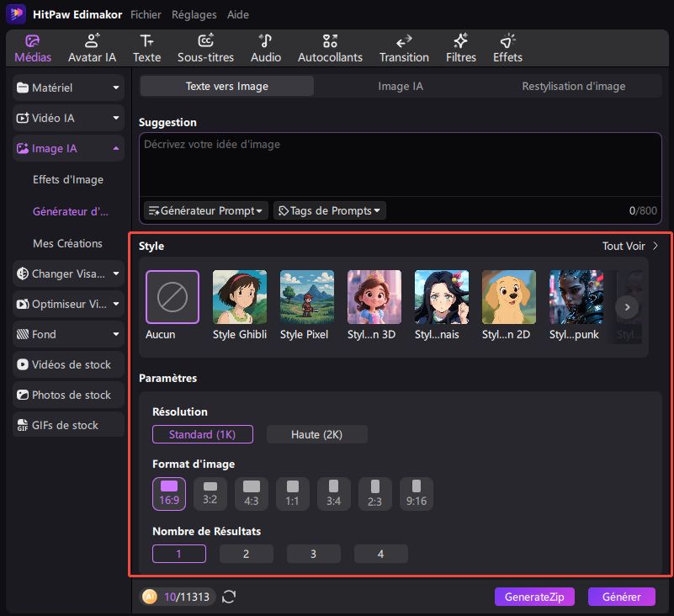The width and height of the screenshot is (674, 616).
Task: Set Nombre de Résultats to 4
Action: coord(380,554)
